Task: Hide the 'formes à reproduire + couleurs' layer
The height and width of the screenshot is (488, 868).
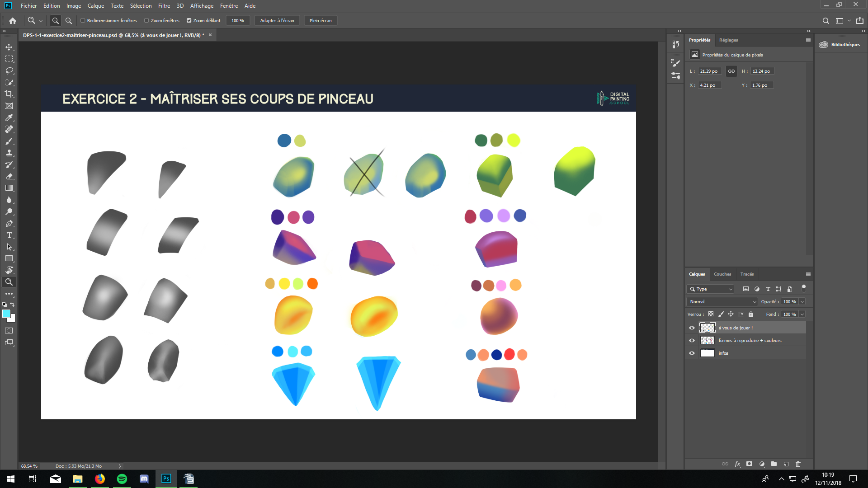Action: 692,341
